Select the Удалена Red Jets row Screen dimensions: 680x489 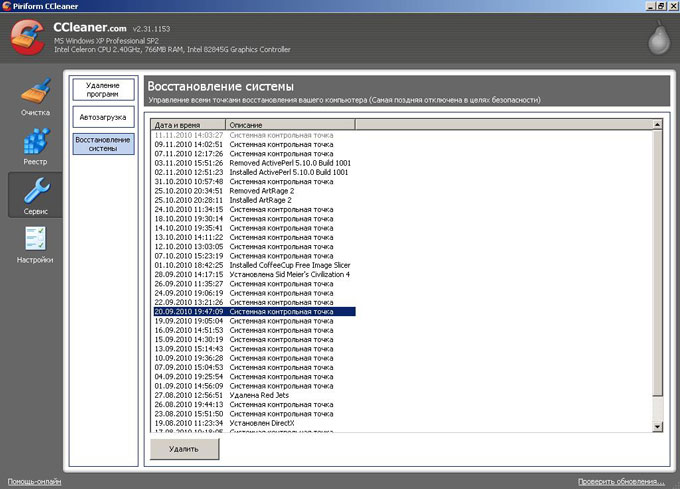point(255,395)
